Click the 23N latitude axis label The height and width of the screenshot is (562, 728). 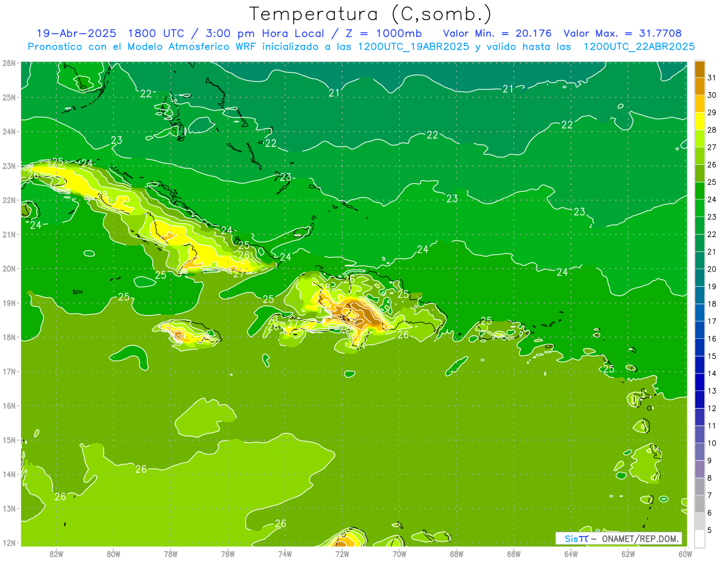(8, 166)
